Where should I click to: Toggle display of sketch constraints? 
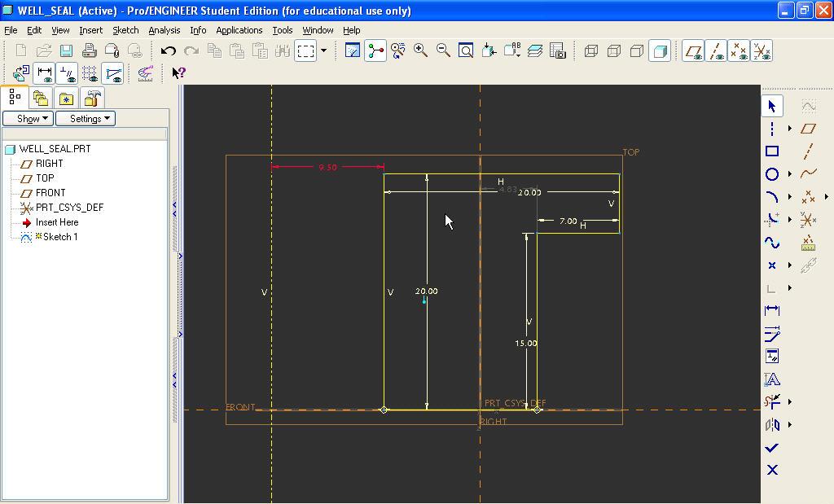(67, 72)
